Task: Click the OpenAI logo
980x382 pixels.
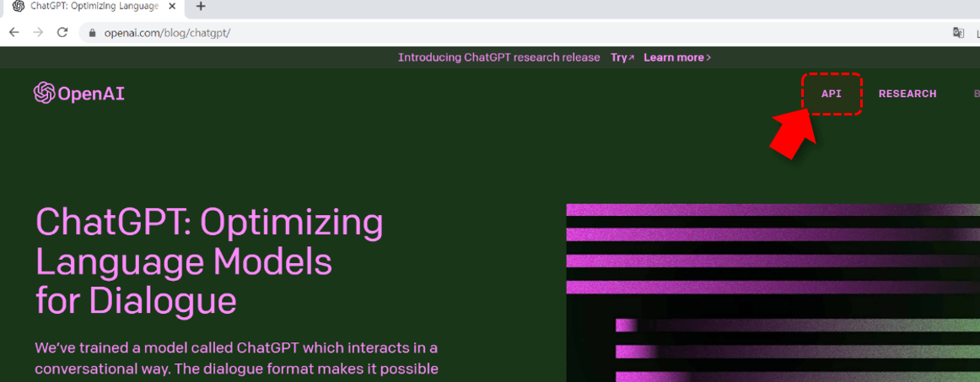Action: [x=78, y=94]
